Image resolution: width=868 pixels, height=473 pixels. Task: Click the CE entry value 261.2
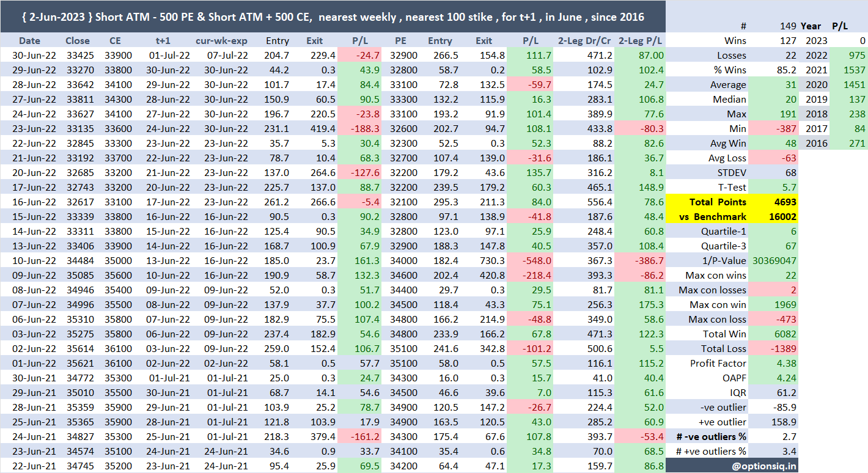tap(278, 202)
